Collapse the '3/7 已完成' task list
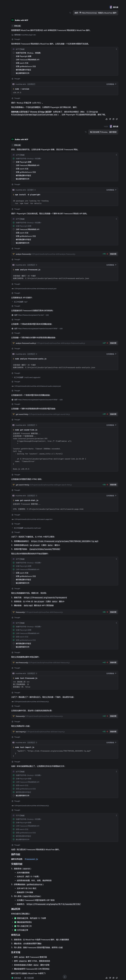The image size is (126, 980). point(116,559)
